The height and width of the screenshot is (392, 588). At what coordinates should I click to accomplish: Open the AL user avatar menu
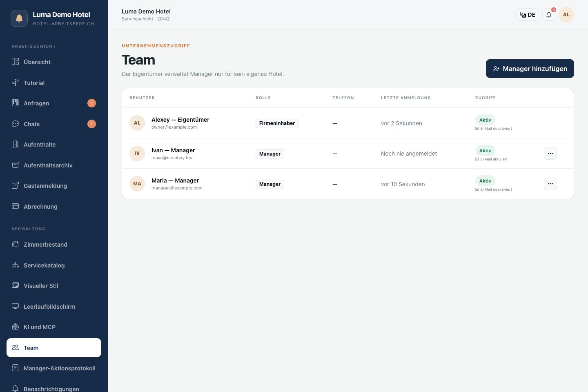pos(566,15)
